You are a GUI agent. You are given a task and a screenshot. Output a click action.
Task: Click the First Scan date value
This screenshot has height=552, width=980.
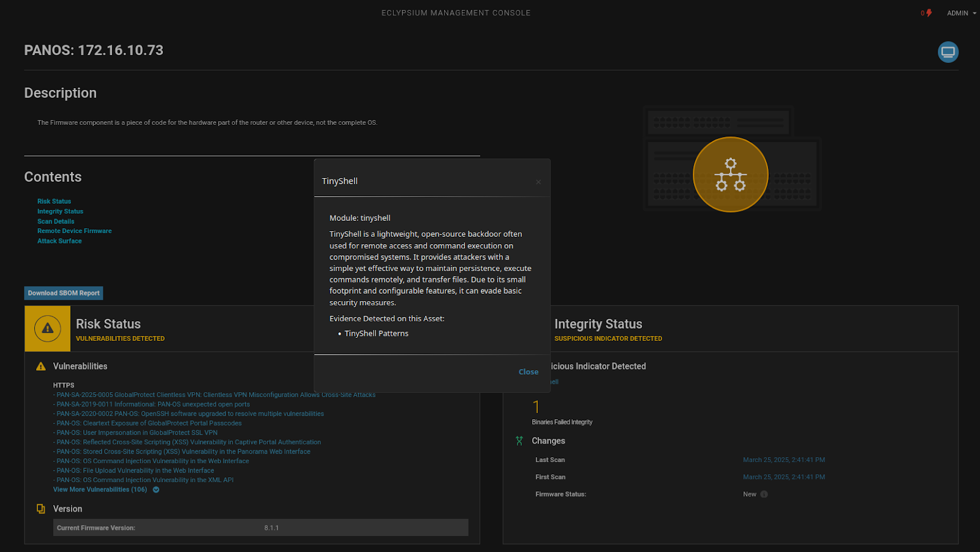click(784, 477)
